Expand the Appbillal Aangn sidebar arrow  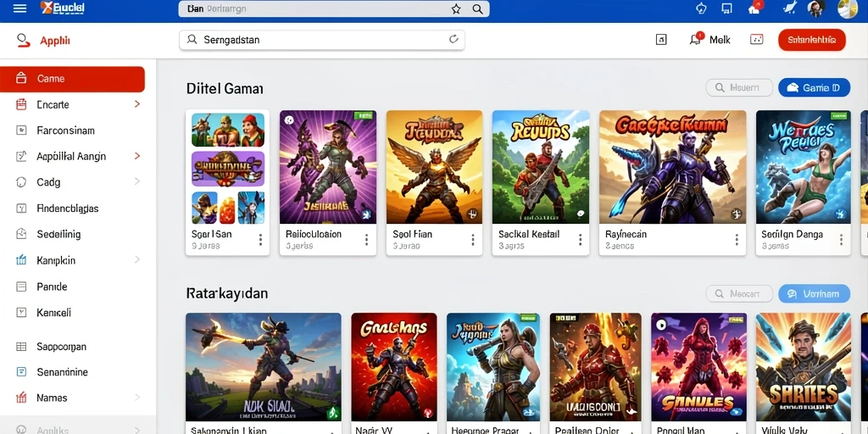coord(136,156)
